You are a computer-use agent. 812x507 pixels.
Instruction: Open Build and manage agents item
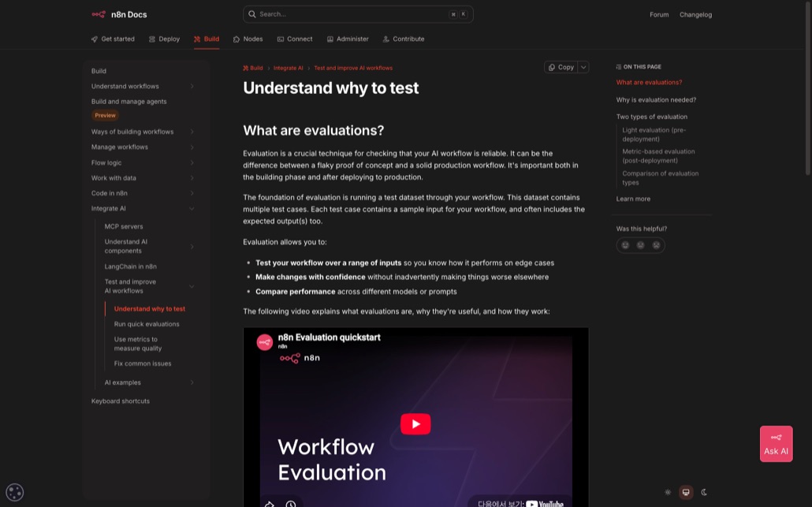tap(129, 102)
